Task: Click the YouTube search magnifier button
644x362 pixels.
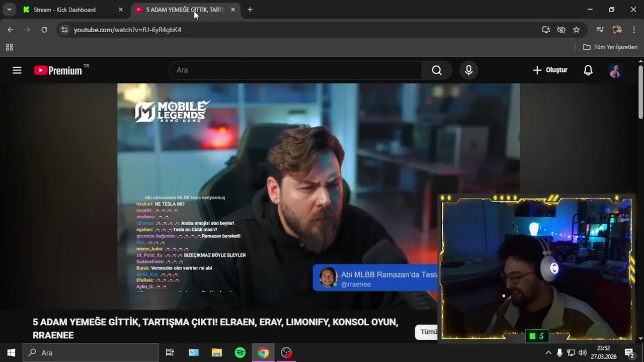Action: pyautogui.click(x=437, y=70)
